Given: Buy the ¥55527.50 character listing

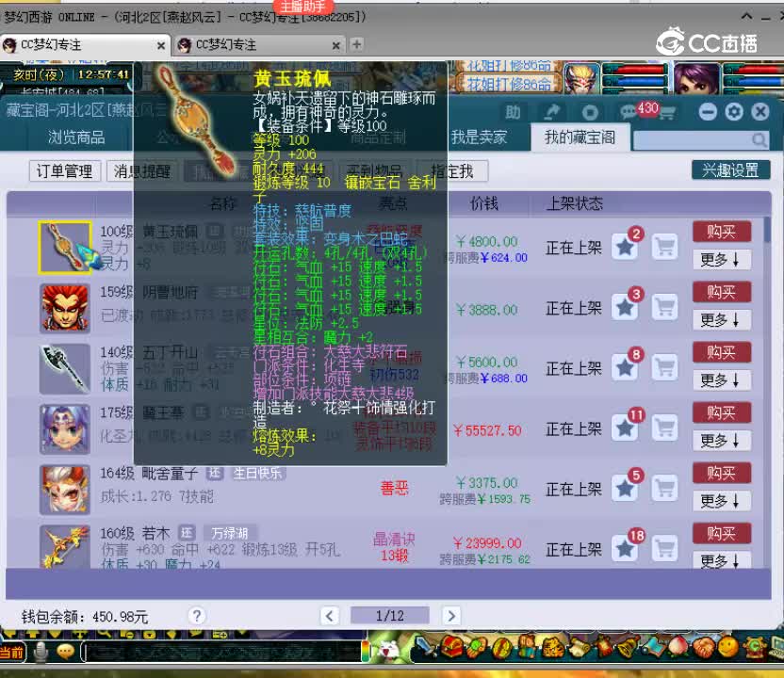Looking at the screenshot, I should click(722, 412).
